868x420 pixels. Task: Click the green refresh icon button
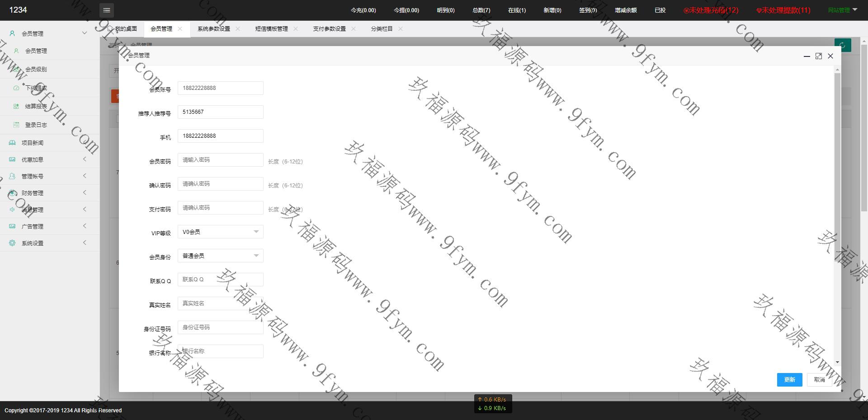point(842,45)
